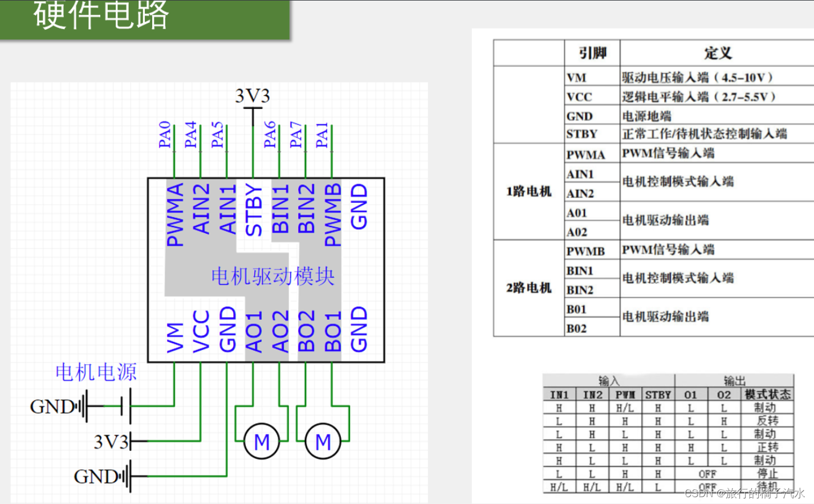Click the PWMA pin on the chip schematic
The image size is (814, 504).
click(x=174, y=214)
